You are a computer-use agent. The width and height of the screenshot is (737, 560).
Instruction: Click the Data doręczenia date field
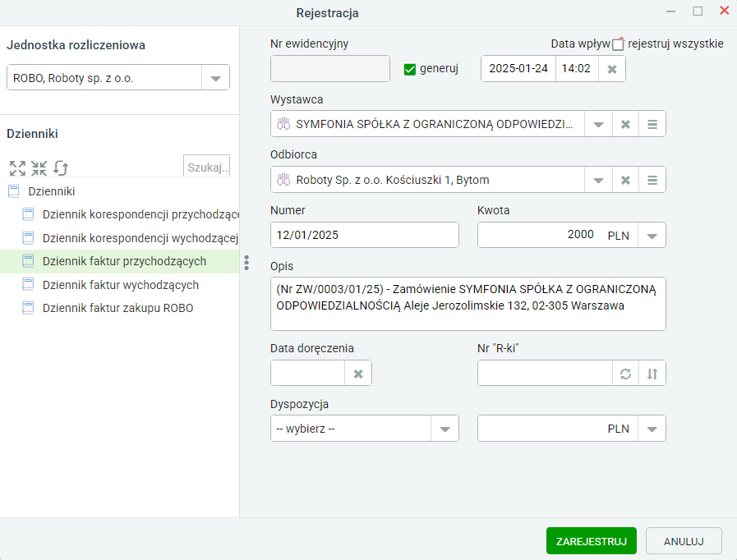tap(308, 374)
